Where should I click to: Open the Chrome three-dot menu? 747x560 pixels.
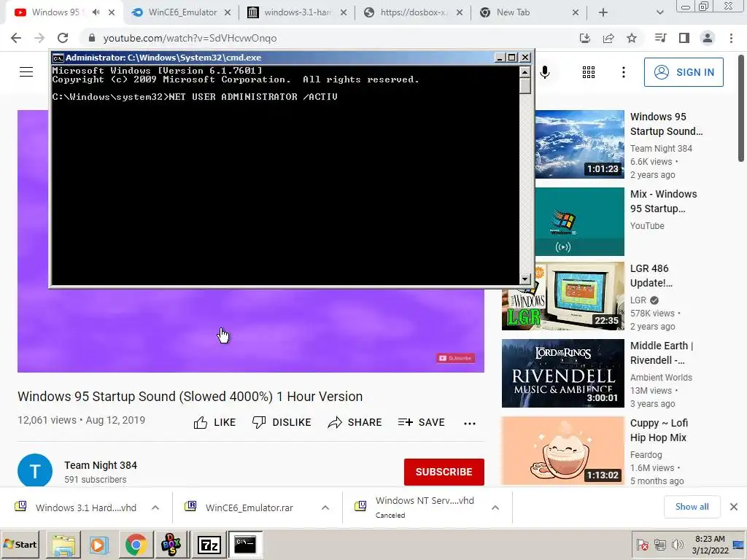731,38
